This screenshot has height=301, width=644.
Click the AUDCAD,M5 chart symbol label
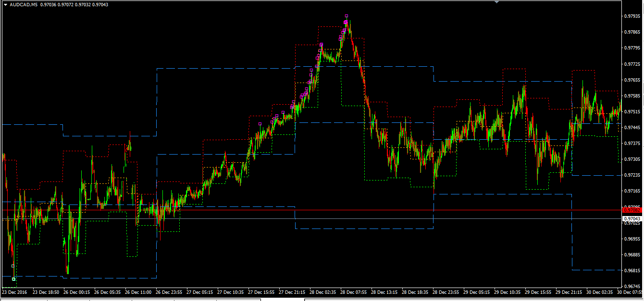(x=23, y=4)
